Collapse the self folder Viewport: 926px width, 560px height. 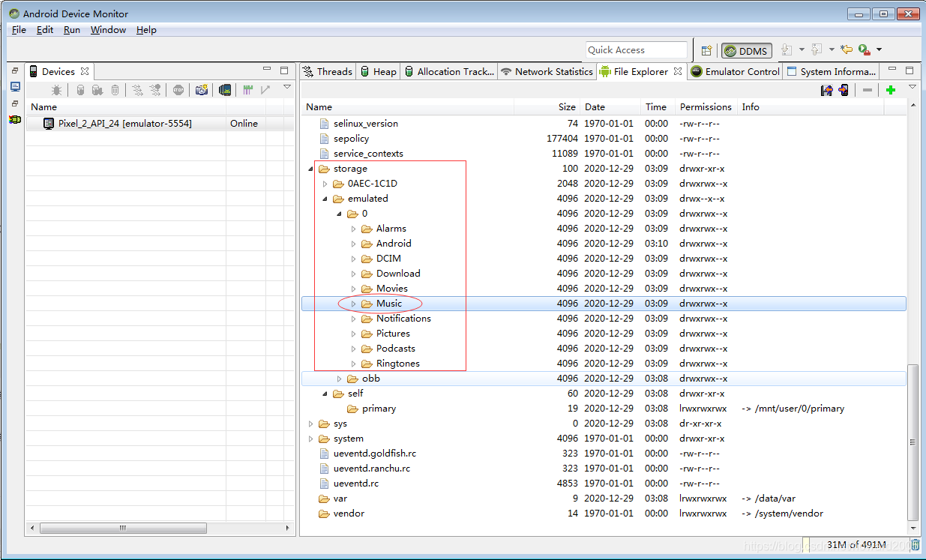(x=325, y=394)
